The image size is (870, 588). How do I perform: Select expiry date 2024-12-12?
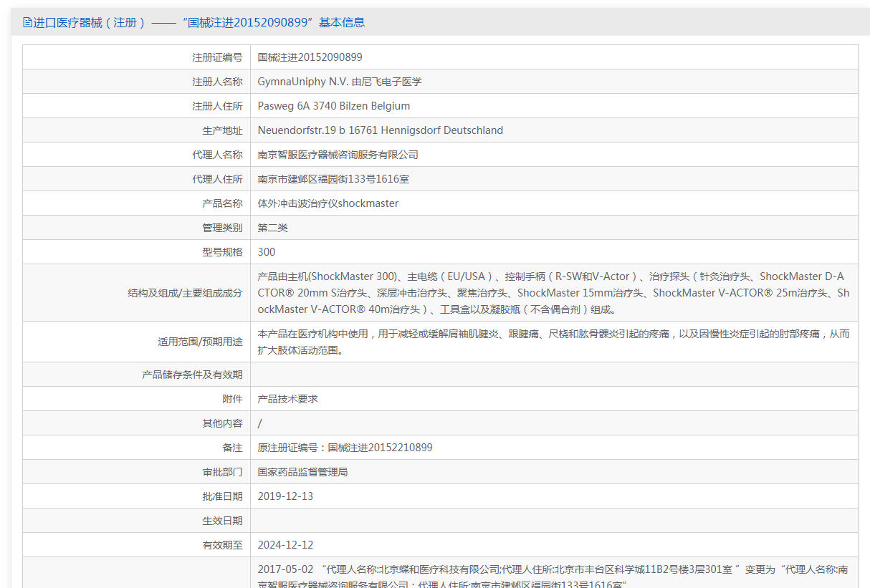tap(285, 545)
